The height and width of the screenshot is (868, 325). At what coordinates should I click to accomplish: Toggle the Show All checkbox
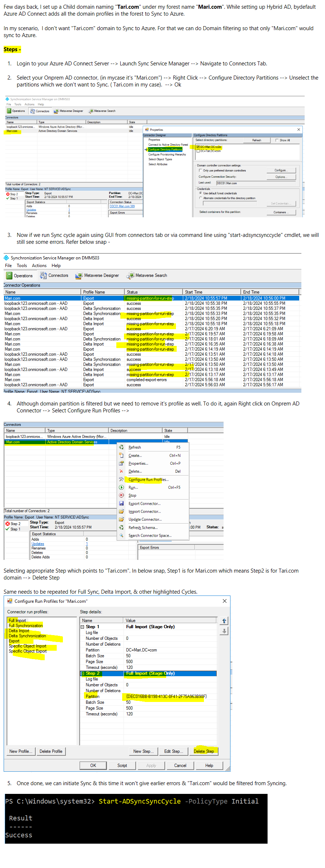pos(277,140)
